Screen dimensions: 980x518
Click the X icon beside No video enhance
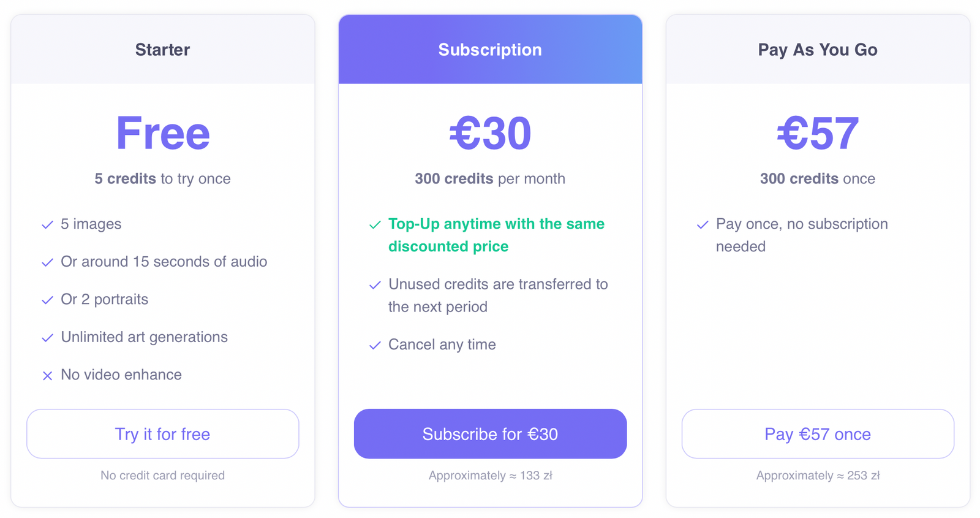(47, 376)
